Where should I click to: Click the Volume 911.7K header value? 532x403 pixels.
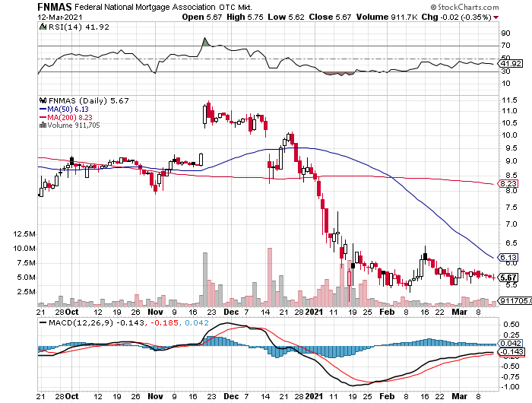point(386,17)
